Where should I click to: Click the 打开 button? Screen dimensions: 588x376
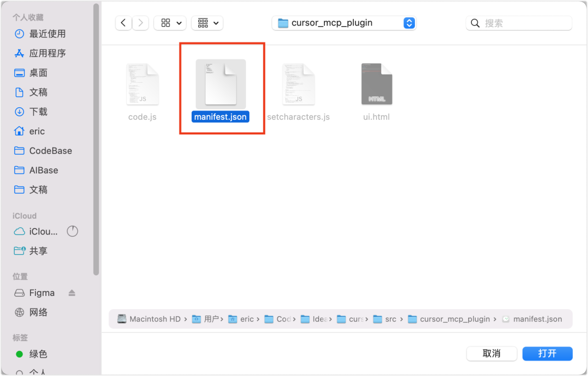[x=548, y=354]
